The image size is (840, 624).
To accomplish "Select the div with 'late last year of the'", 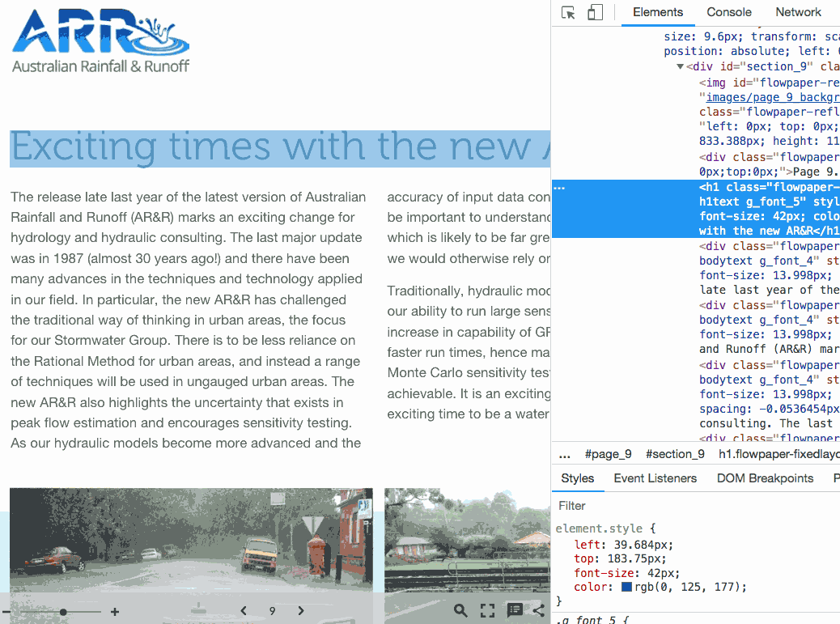I will pyautogui.click(x=769, y=268).
